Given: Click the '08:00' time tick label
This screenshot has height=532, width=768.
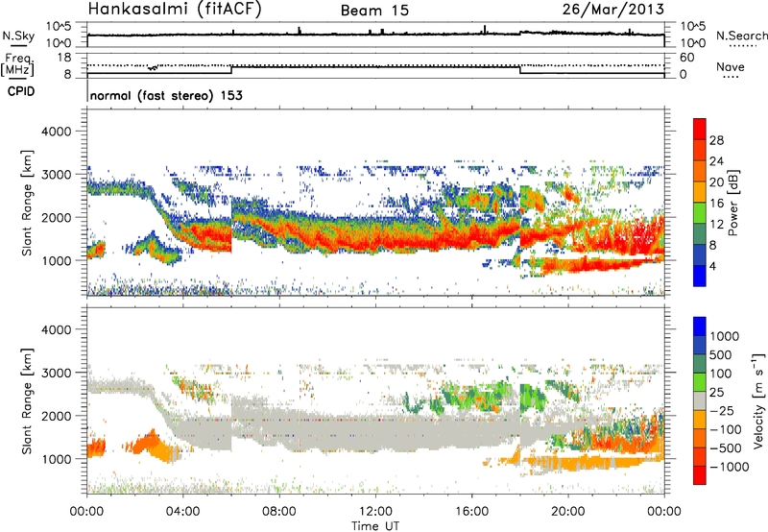Looking at the screenshot, I should [x=279, y=512].
